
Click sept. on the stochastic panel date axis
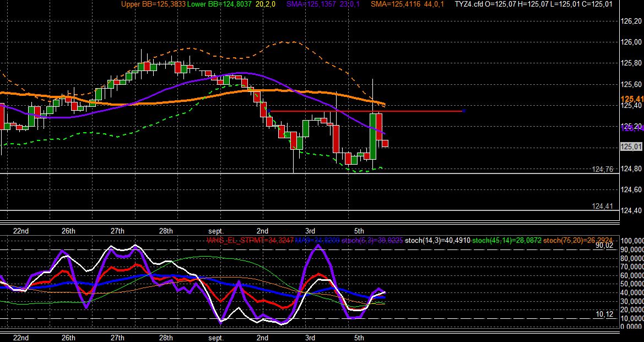pos(216,338)
